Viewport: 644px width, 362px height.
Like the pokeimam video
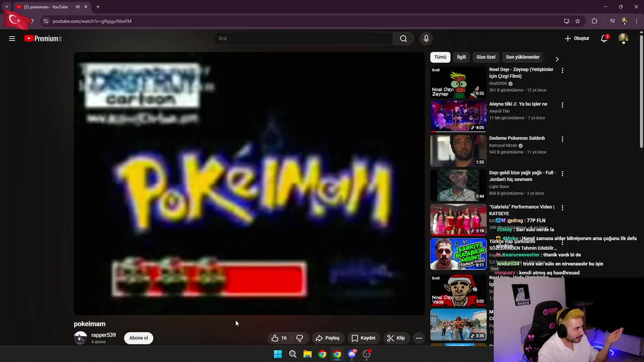click(x=279, y=338)
